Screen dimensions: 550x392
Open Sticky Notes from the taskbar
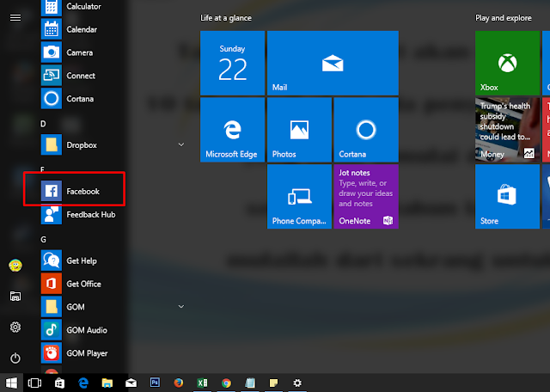(273, 383)
